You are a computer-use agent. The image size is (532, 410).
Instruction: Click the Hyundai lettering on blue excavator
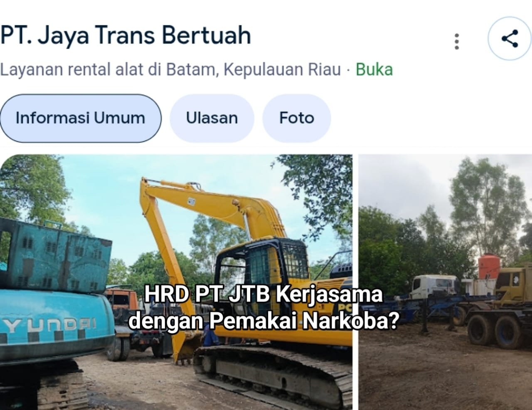[49, 324]
